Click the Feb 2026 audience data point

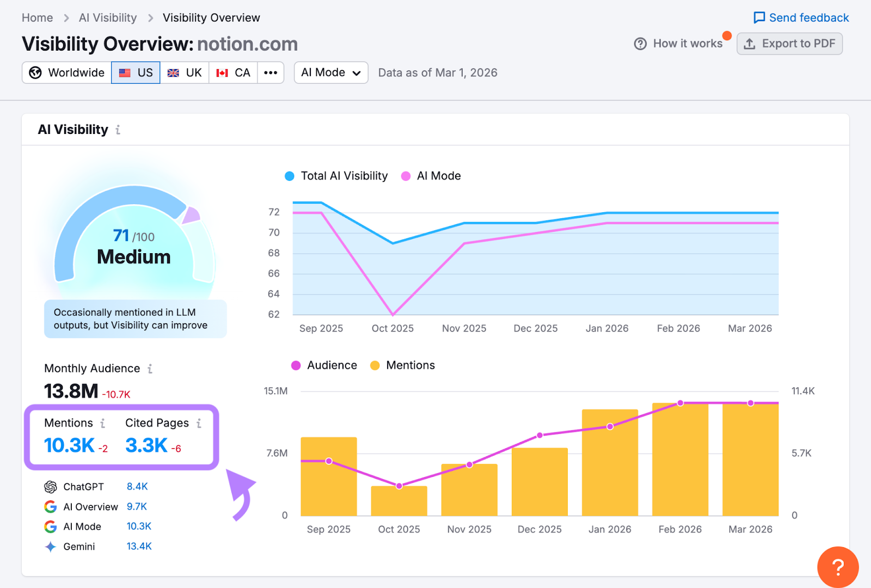[680, 403]
